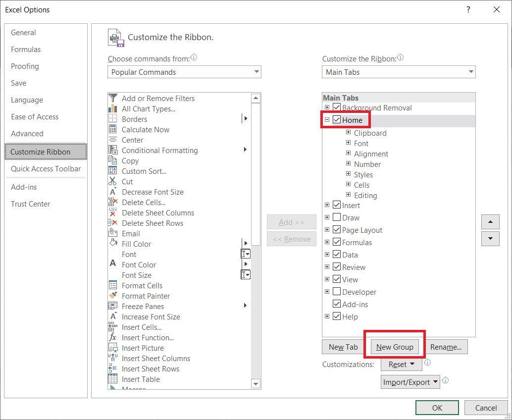Click the Insert Sheet Rows icon
Viewport: 512px width, 420px height.
(x=113, y=368)
